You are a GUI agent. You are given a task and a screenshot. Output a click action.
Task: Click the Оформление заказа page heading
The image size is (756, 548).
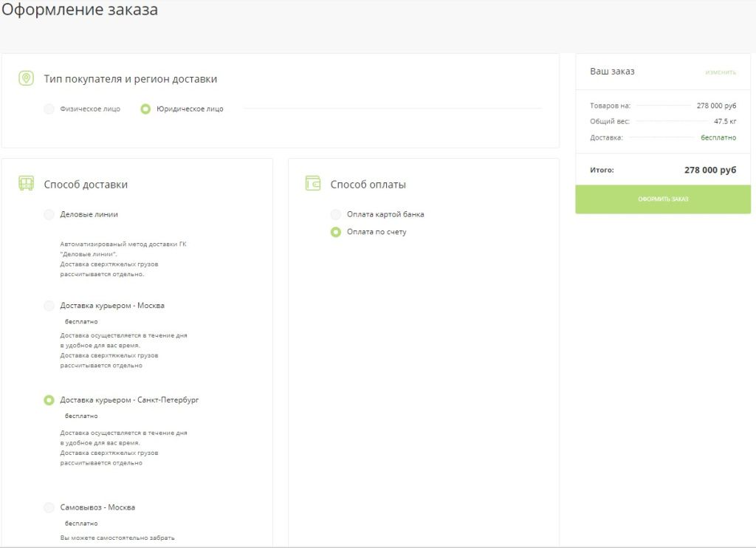80,10
